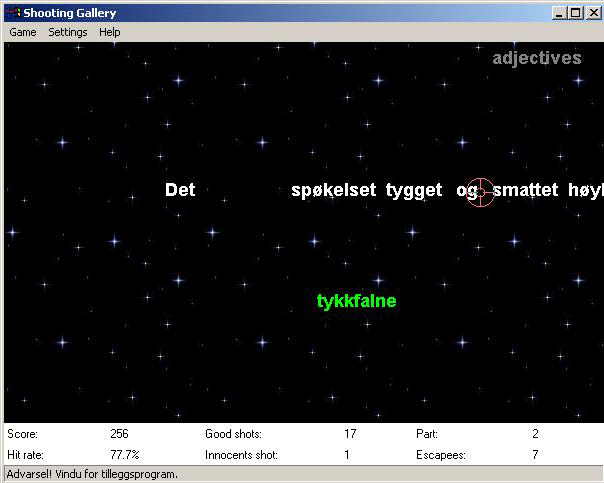The width and height of the screenshot is (604, 483).
Task: Open the Settings menu
Action: pos(68,32)
